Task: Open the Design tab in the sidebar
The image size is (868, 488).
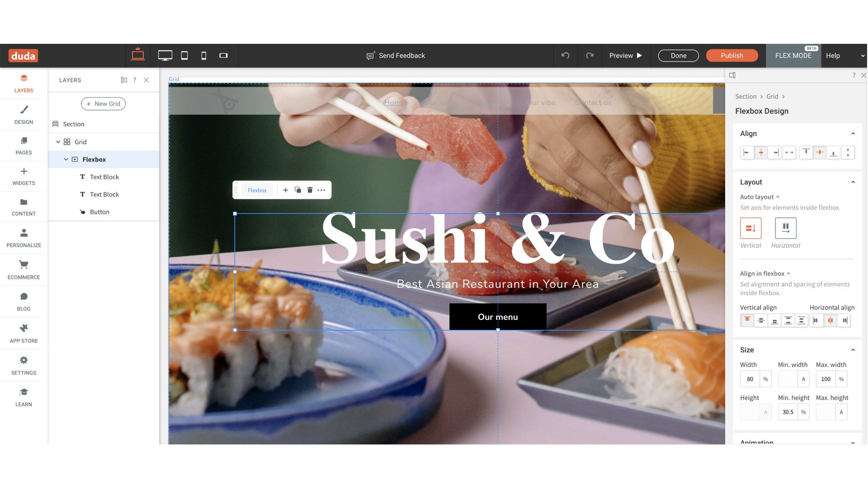Action: pyautogui.click(x=24, y=115)
